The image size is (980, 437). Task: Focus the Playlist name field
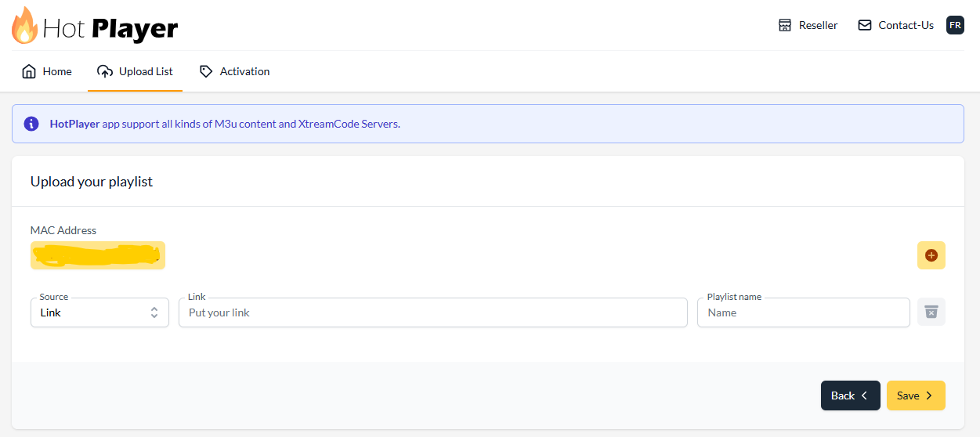click(x=804, y=312)
